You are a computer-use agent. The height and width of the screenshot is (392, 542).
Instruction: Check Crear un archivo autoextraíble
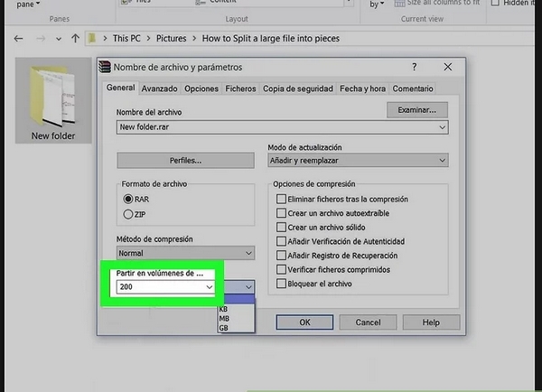coord(282,213)
